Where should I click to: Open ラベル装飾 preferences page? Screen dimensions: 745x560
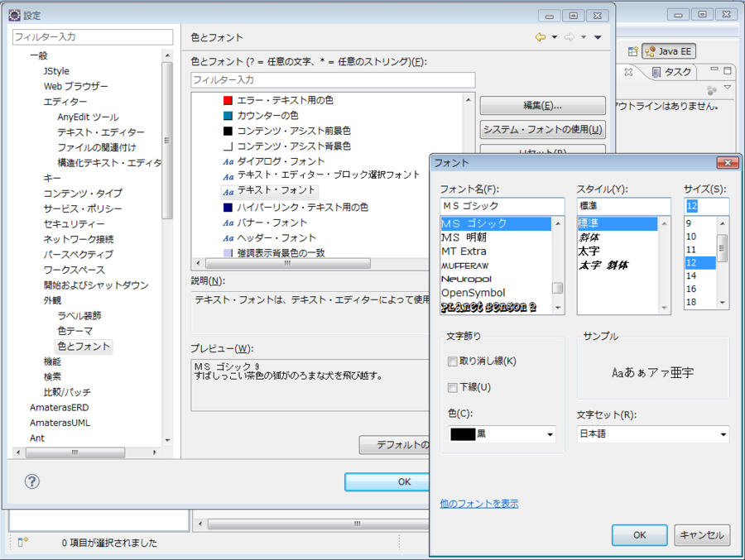(79, 315)
